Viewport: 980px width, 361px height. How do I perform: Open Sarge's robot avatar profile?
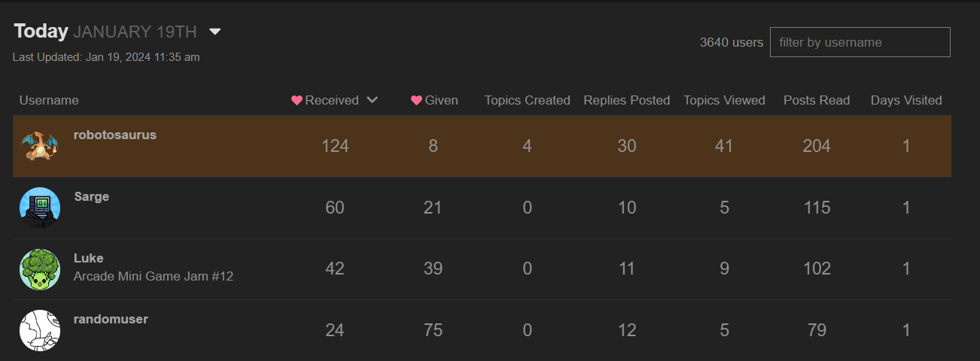[40, 208]
